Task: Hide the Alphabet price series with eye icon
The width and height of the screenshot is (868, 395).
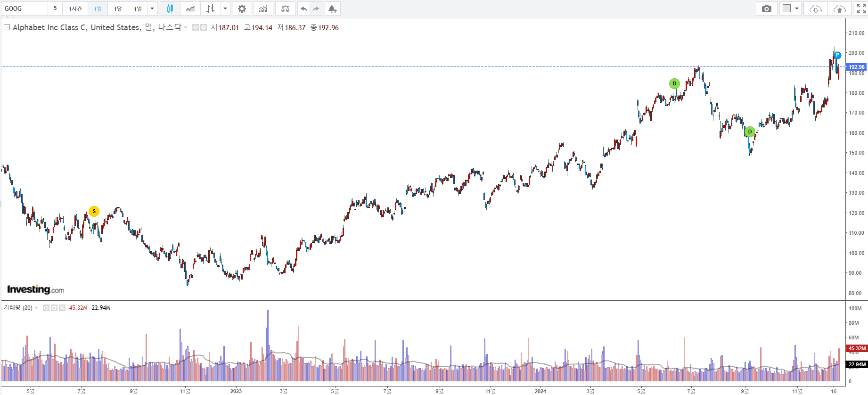Action: coord(196,28)
